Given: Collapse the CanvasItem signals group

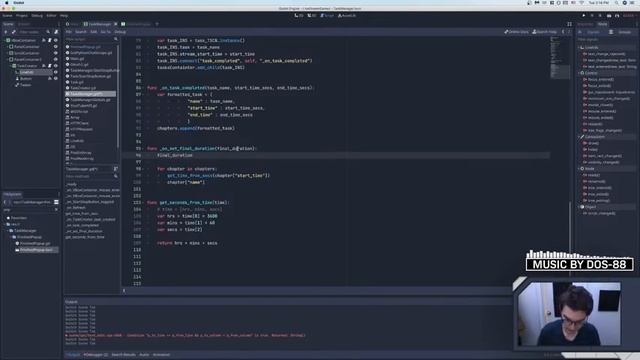Looking at the screenshot, I should [x=580, y=137].
